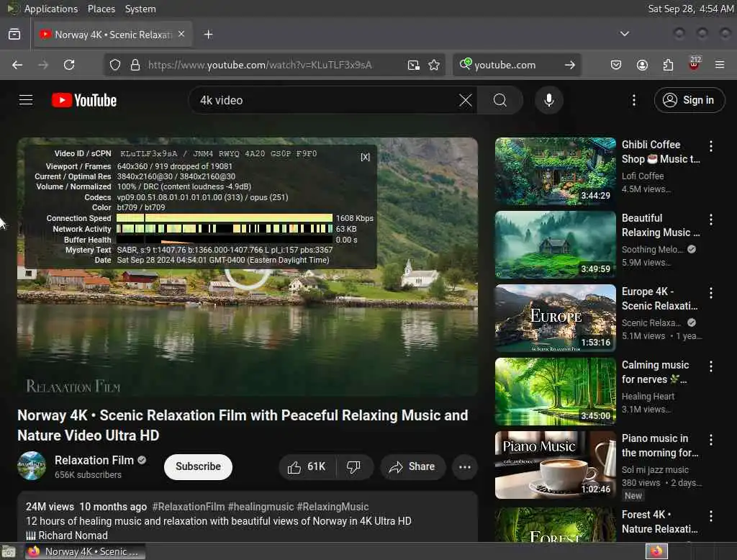Open Calming music for nerves thumbnail
This screenshot has width=737, height=560.
[x=555, y=391]
